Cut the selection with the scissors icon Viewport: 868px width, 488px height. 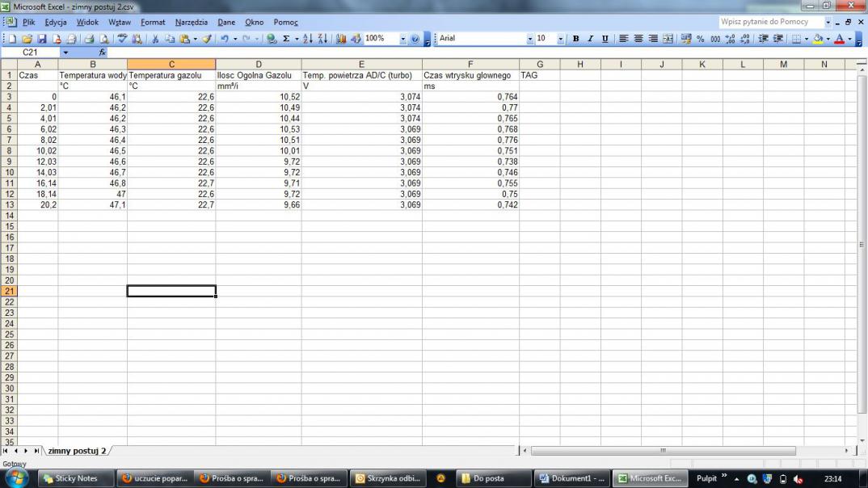(155, 39)
